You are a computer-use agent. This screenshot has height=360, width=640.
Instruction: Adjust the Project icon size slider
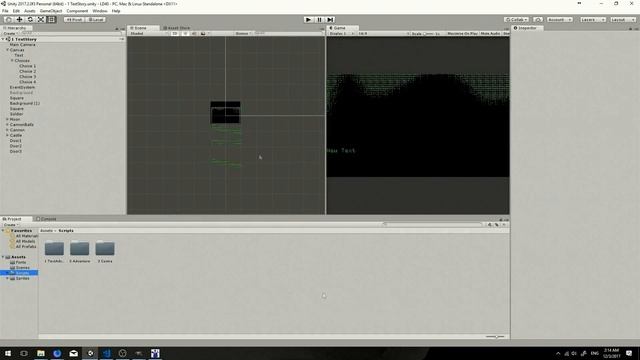coord(495,337)
